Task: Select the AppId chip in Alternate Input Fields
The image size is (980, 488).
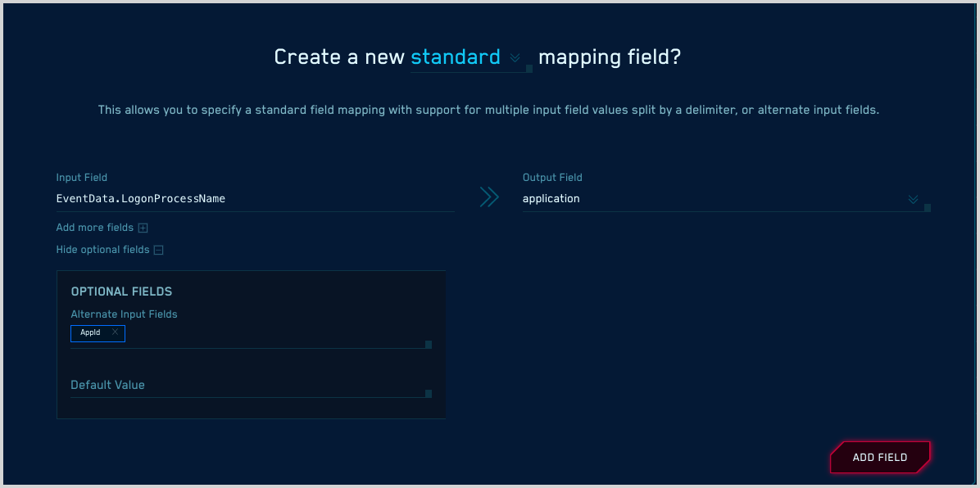Action: (x=92, y=332)
